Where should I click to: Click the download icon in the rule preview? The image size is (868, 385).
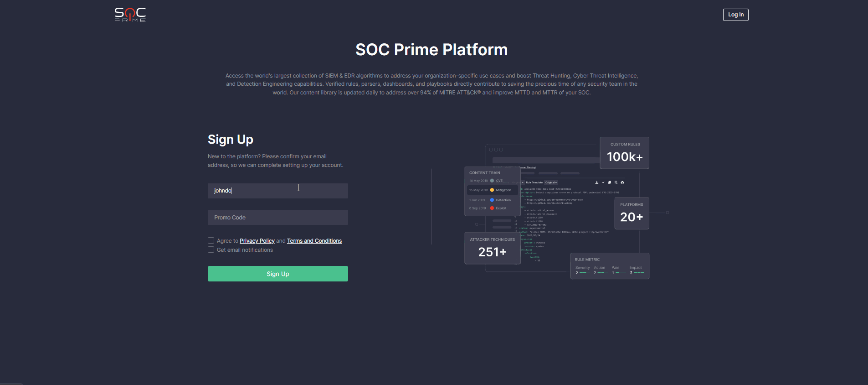(x=596, y=182)
